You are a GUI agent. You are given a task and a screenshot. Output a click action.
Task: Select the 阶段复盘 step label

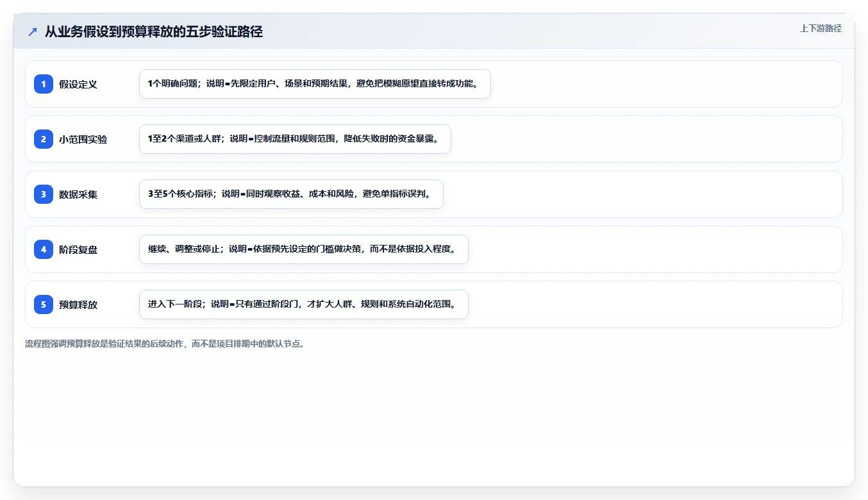pyautogui.click(x=78, y=249)
